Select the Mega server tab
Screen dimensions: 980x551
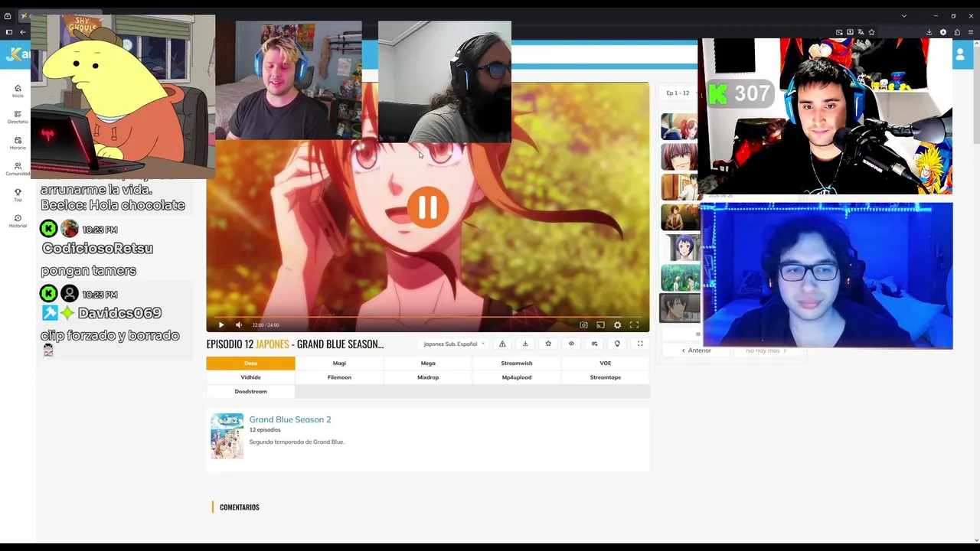tap(428, 363)
